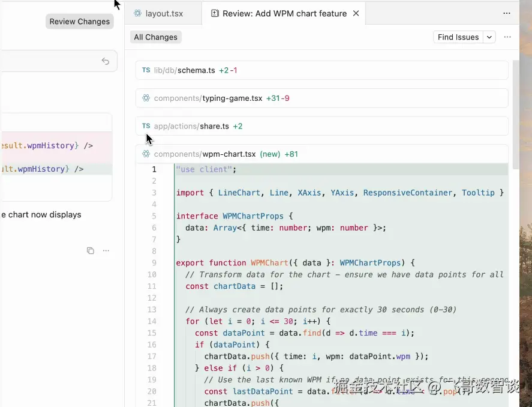Expand the lib/db/schema.ts file diff
This screenshot has width=532, height=407.
pos(321,70)
